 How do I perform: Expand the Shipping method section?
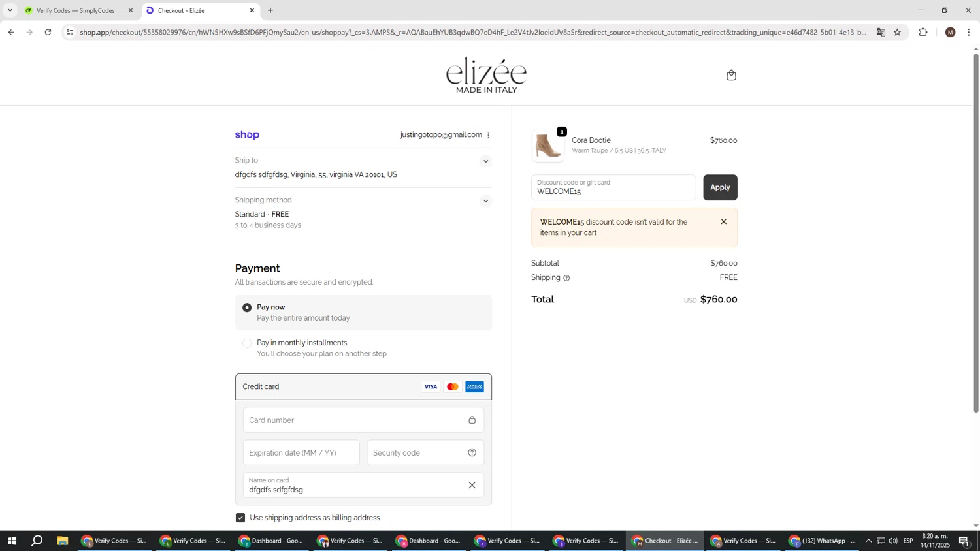coord(485,201)
